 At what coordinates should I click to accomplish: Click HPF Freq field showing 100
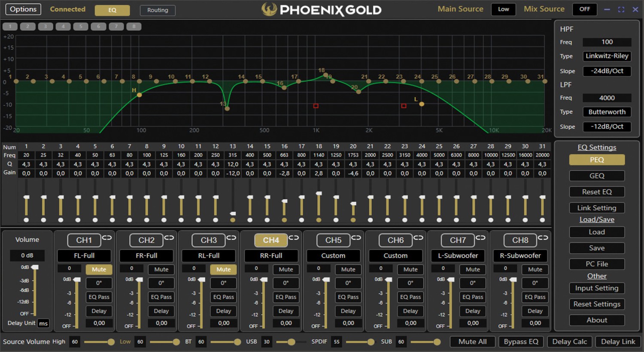(x=607, y=42)
